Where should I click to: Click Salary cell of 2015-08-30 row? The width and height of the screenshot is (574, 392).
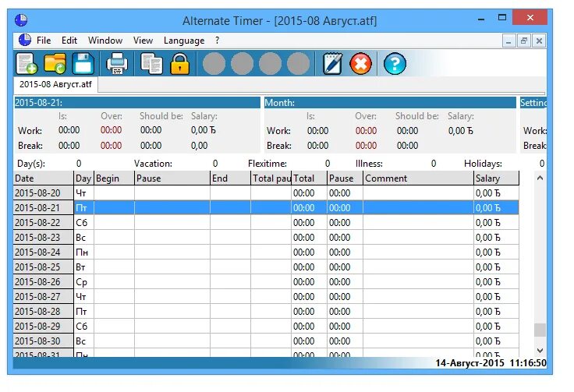(496, 341)
